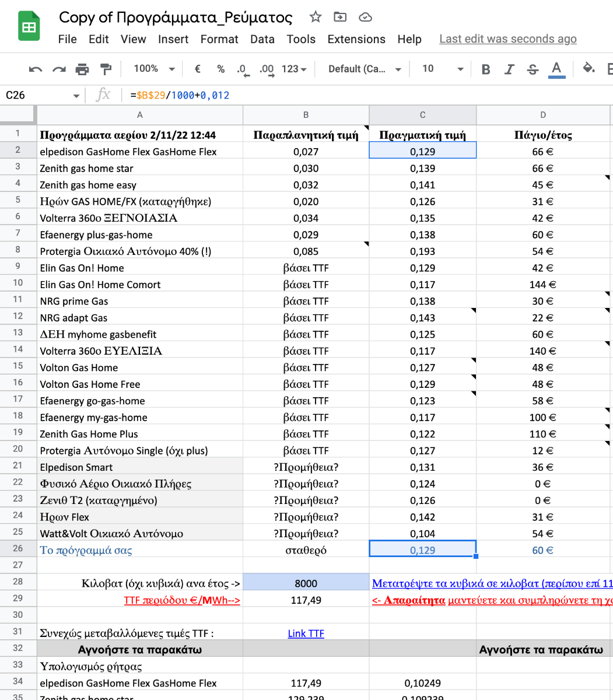
Task: Star the spreadsheet document
Action: [x=316, y=17]
